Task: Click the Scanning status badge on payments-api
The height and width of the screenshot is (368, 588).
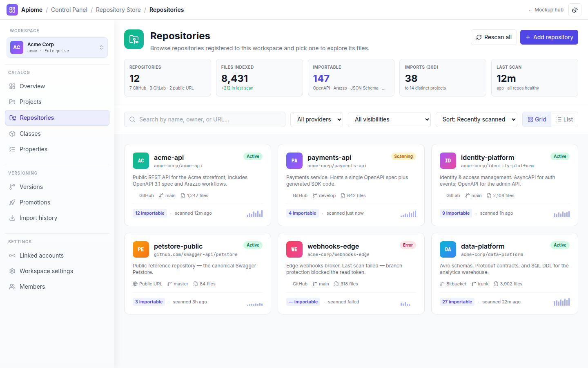Action: (403, 156)
